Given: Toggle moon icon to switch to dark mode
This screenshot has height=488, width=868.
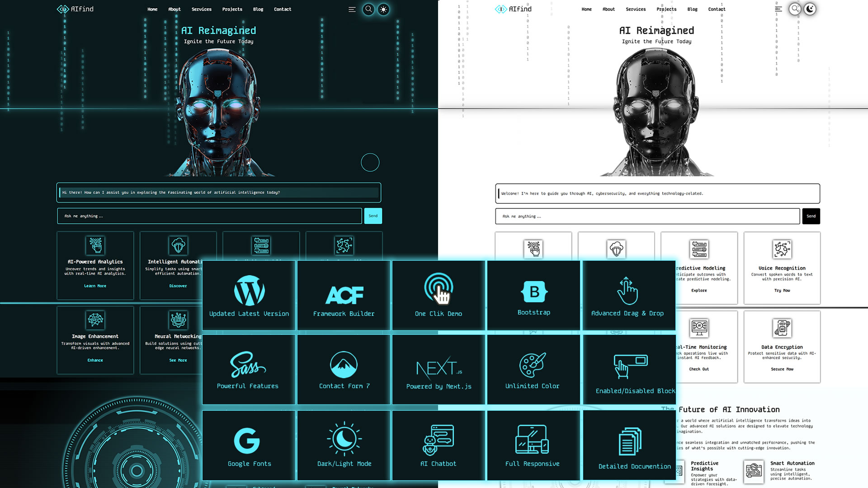Looking at the screenshot, I should pyautogui.click(x=810, y=9).
